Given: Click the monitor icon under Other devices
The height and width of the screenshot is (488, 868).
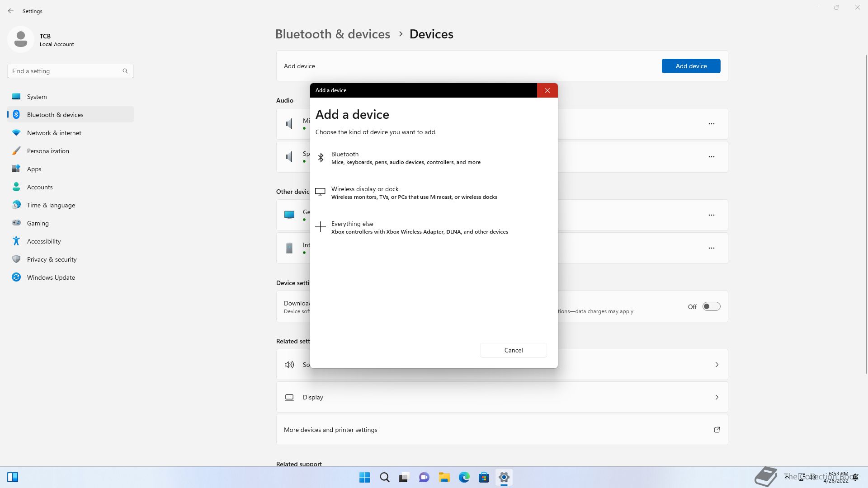Looking at the screenshot, I should [x=289, y=215].
